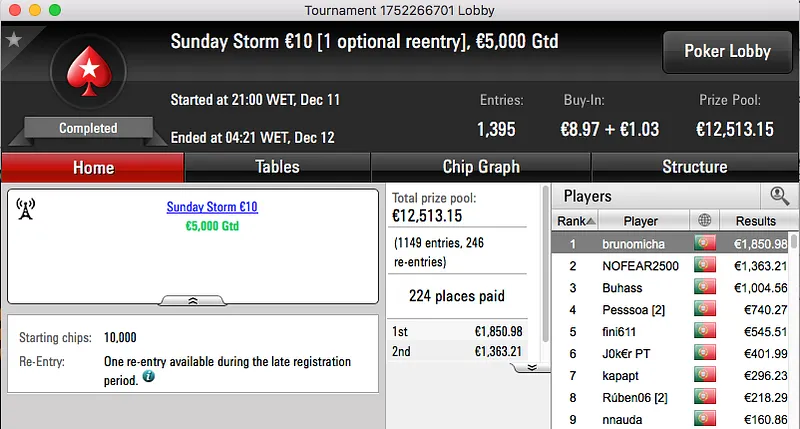800x429 pixels.
Task: Click the re-entry info icon
Action: click(x=148, y=377)
